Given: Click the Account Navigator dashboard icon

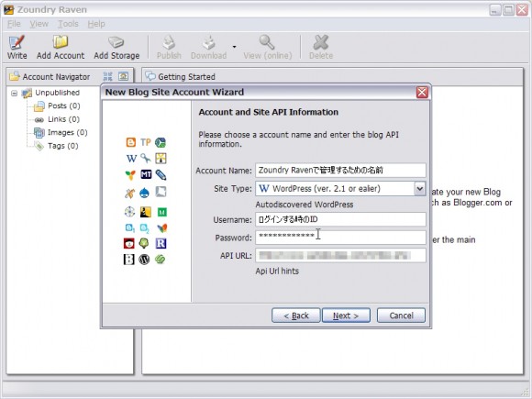Looking at the screenshot, I should coord(124,76).
